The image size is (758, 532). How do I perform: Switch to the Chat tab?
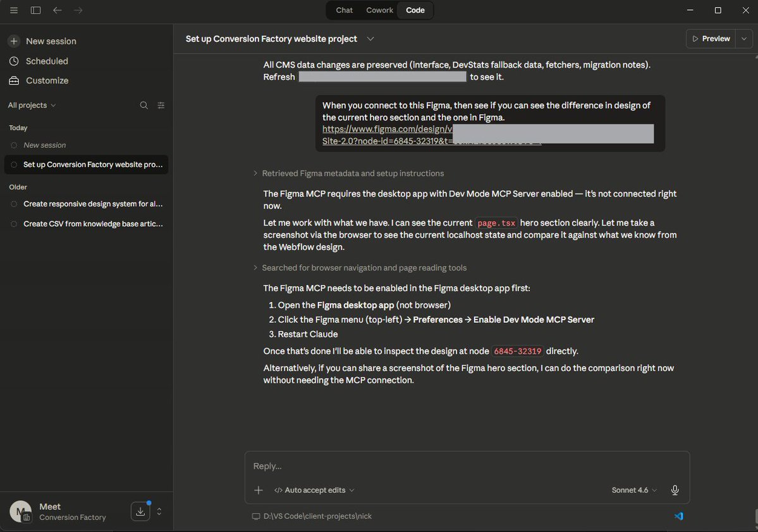(344, 10)
